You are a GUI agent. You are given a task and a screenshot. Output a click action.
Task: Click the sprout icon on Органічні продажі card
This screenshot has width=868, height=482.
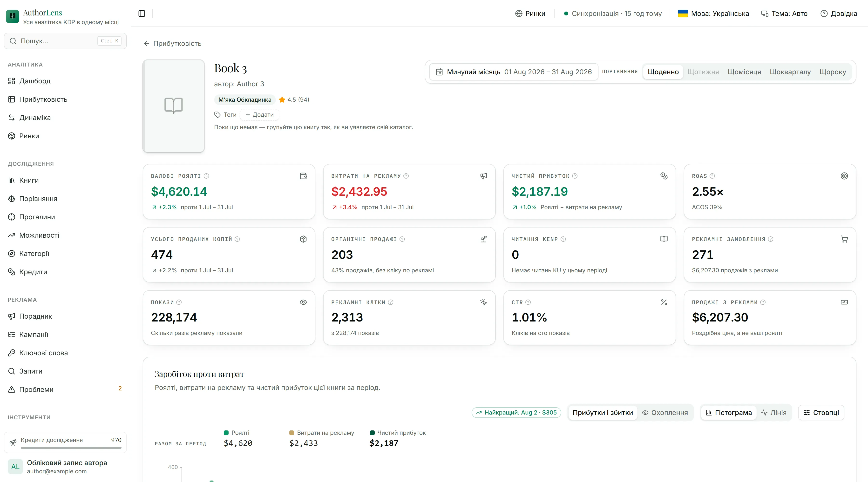point(483,239)
